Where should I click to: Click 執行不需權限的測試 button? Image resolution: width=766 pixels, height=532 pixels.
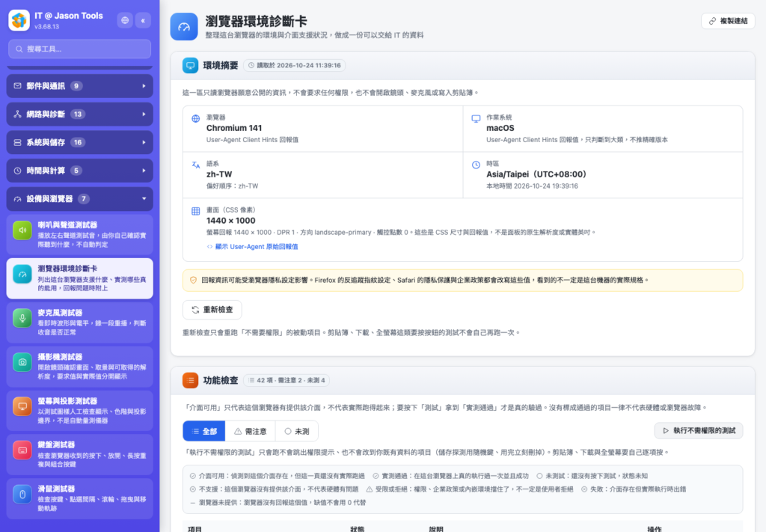pos(699,431)
